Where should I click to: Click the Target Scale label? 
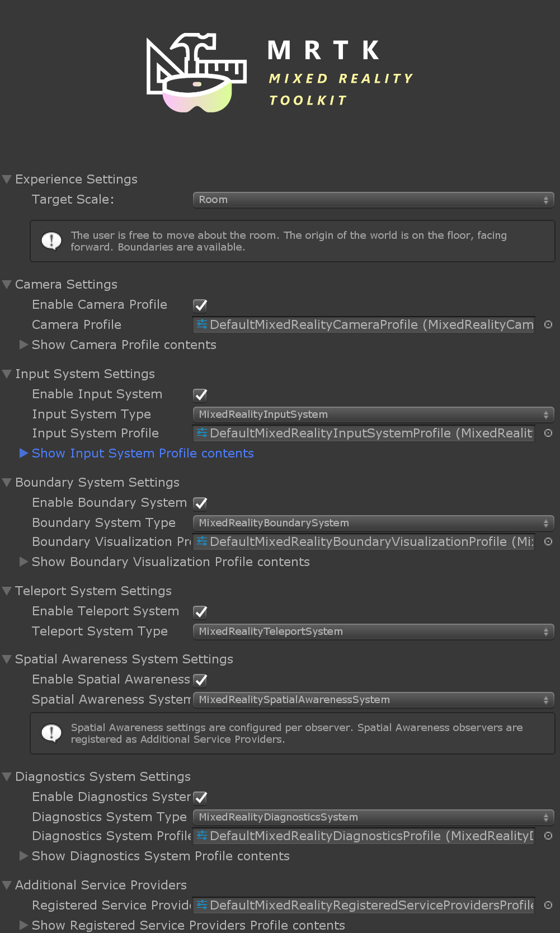(x=73, y=199)
